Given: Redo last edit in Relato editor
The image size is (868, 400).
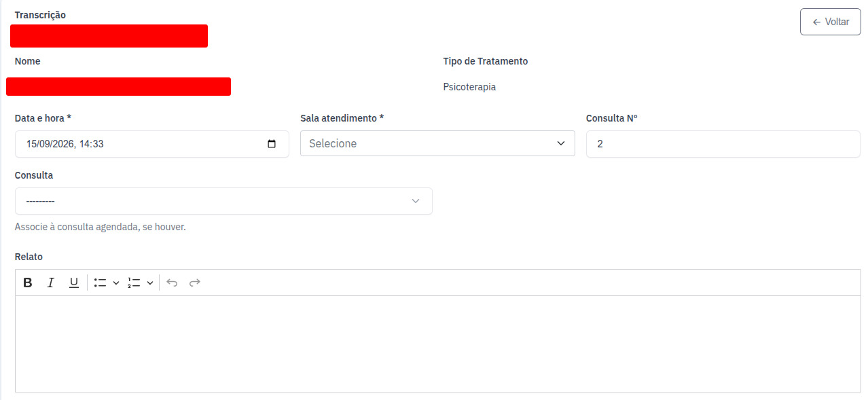Looking at the screenshot, I should [x=195, y=283].
